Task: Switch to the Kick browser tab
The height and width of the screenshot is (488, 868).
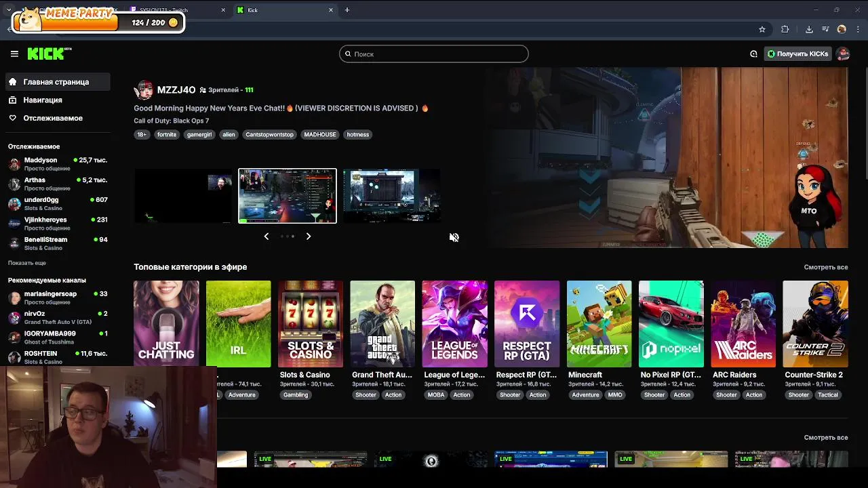Action: coord(285,10)
